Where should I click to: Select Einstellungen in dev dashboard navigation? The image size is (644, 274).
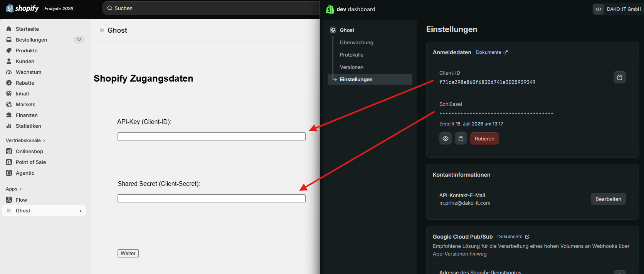pos(370,79)
